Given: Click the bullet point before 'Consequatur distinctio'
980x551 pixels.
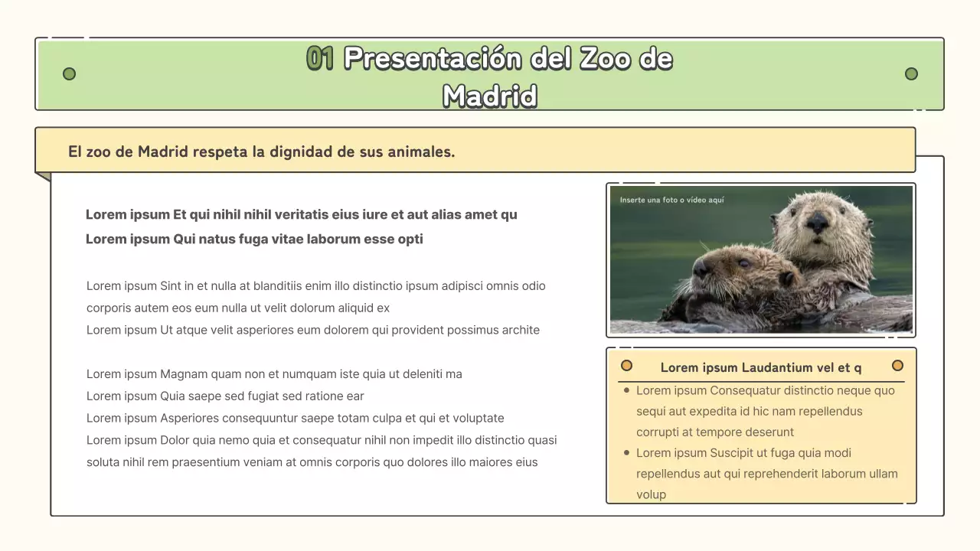Looking at the screenshot, I should 628,390.
